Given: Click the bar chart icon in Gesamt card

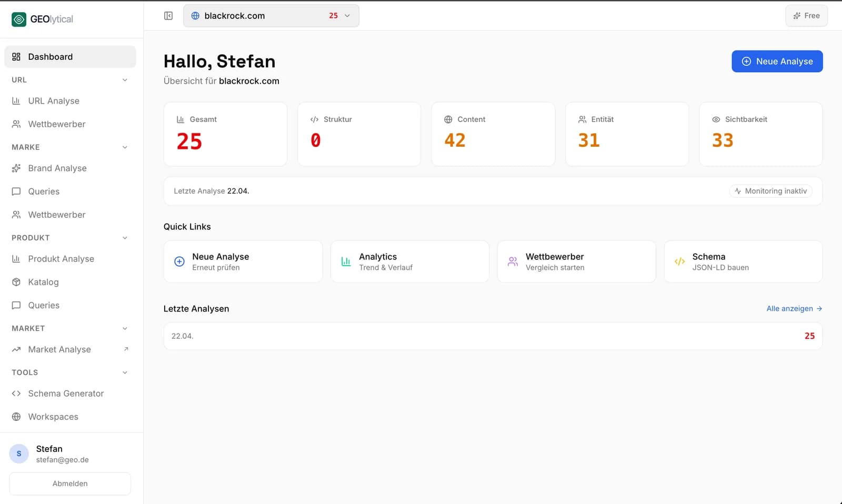Looking at the screenshot, I should coord(181,119).
